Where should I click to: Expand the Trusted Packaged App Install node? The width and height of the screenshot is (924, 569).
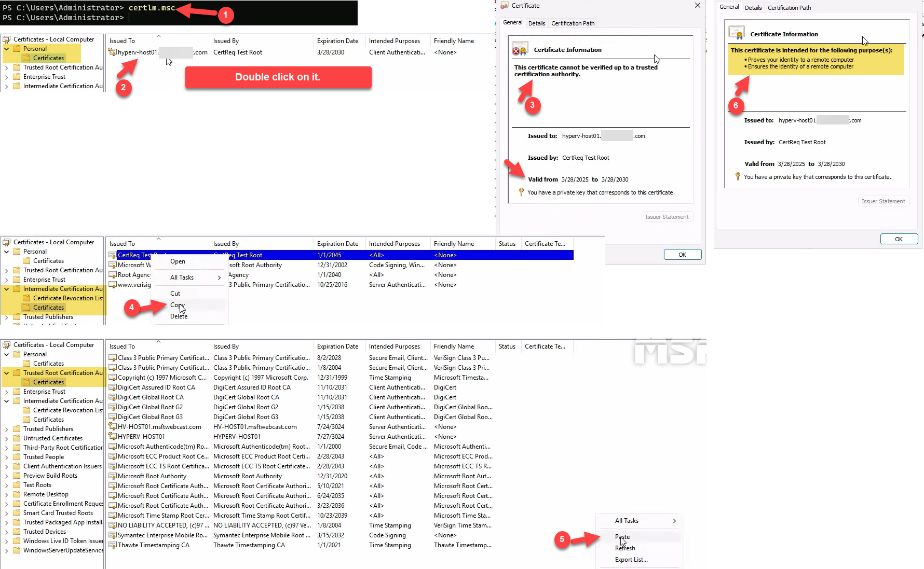[x=6, y=522]
